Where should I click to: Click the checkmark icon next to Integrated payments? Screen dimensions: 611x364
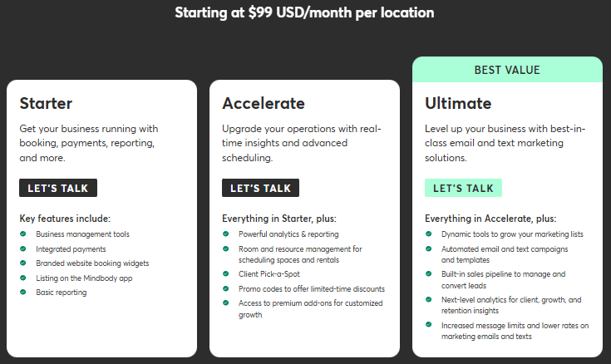(23, 248)
